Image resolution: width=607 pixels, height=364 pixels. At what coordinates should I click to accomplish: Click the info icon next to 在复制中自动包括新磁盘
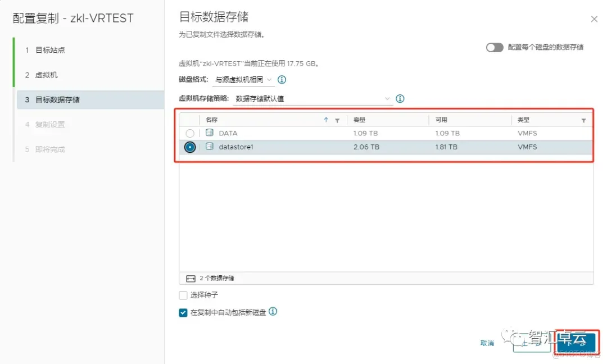pyautogui.click(x=273, y=311)
